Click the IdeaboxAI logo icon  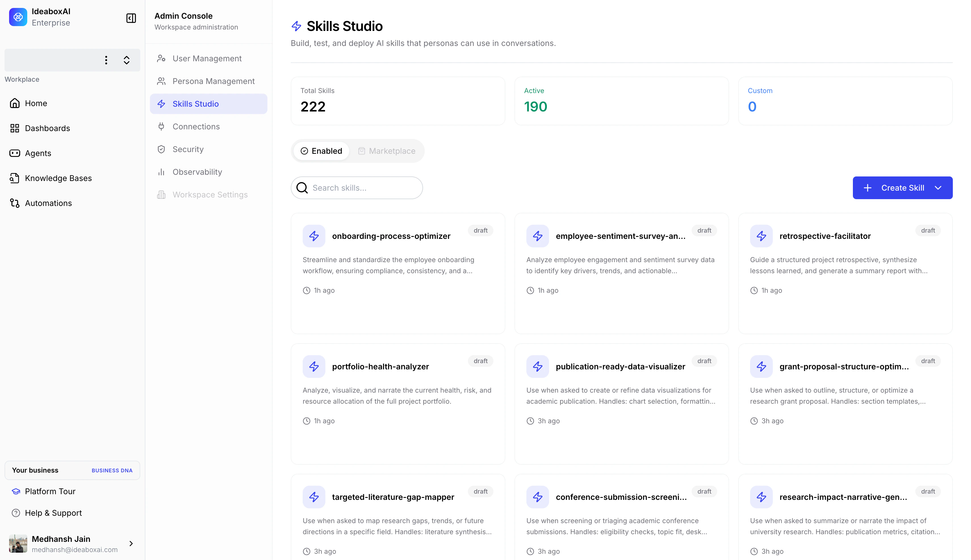[x=18, y=17]
